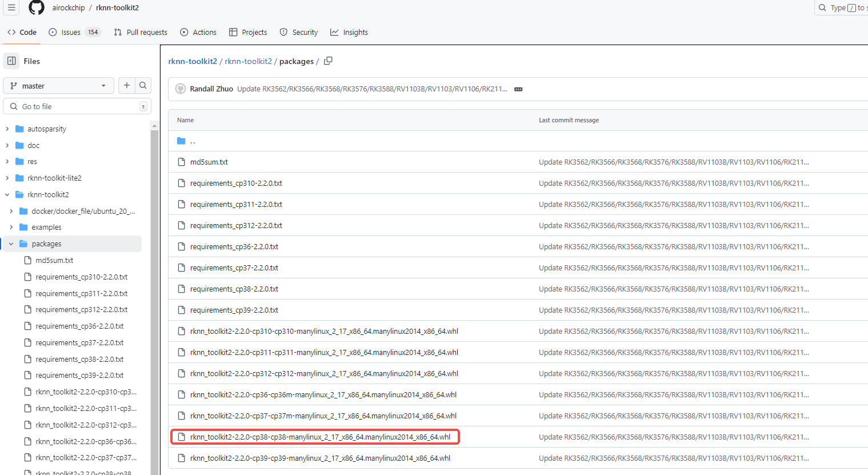The image size is (868, 475).
Task: Click file icon of sidebar md5sum.txt
Action: [x=27, y=260]
